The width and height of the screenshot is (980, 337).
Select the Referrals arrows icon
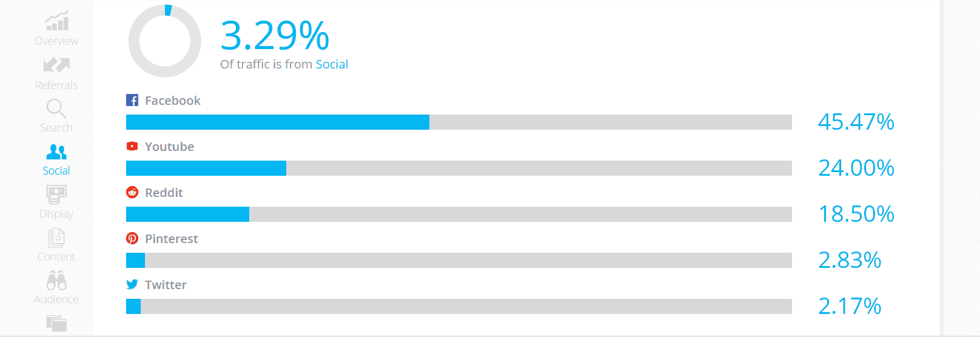point(56,65)
